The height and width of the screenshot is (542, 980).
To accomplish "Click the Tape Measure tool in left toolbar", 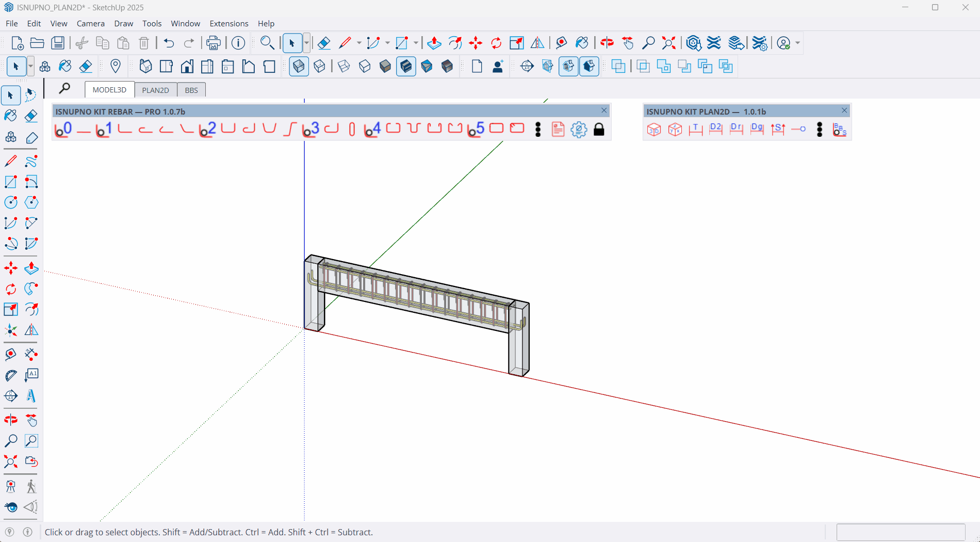I will pyautogui.click(x=10, y=355).
